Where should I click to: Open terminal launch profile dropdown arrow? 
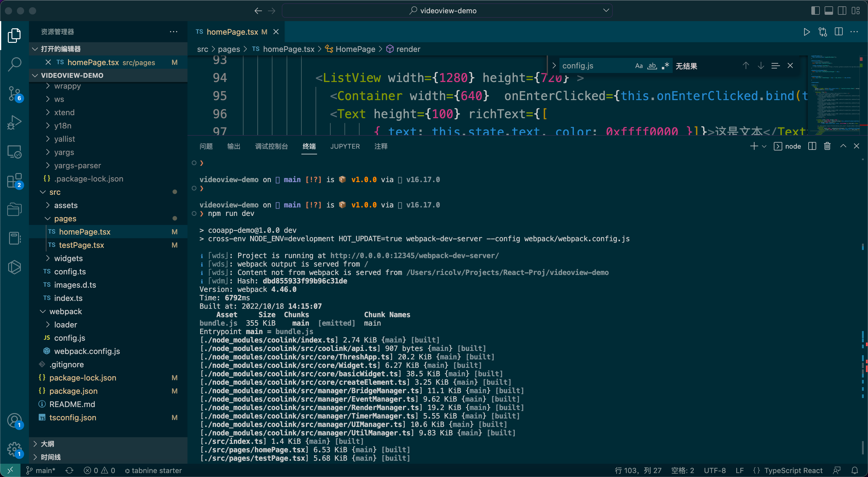tap(764, 146)
